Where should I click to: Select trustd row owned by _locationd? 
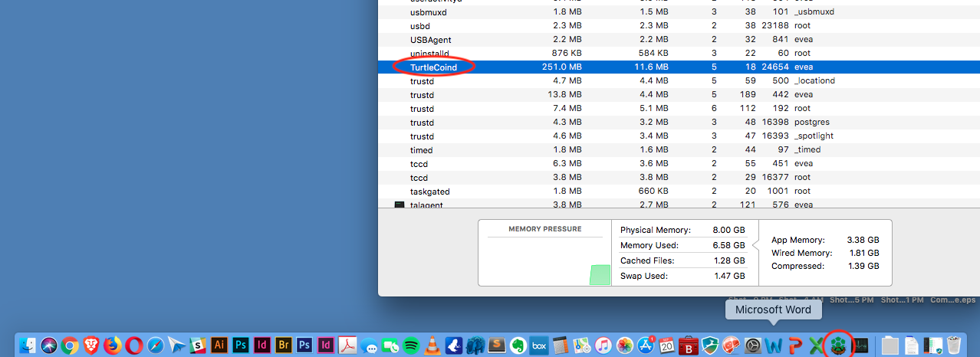(679, 81)
